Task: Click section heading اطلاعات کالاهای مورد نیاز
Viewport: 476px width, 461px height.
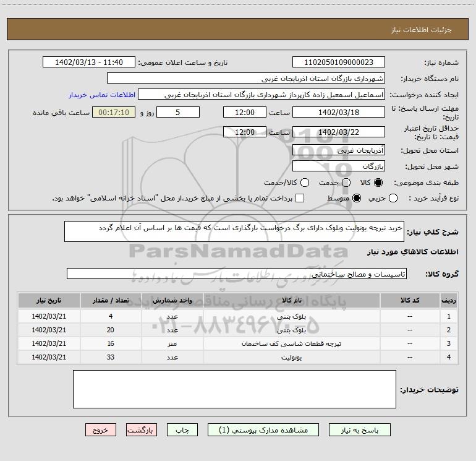Action: click(x=412, y=252)
